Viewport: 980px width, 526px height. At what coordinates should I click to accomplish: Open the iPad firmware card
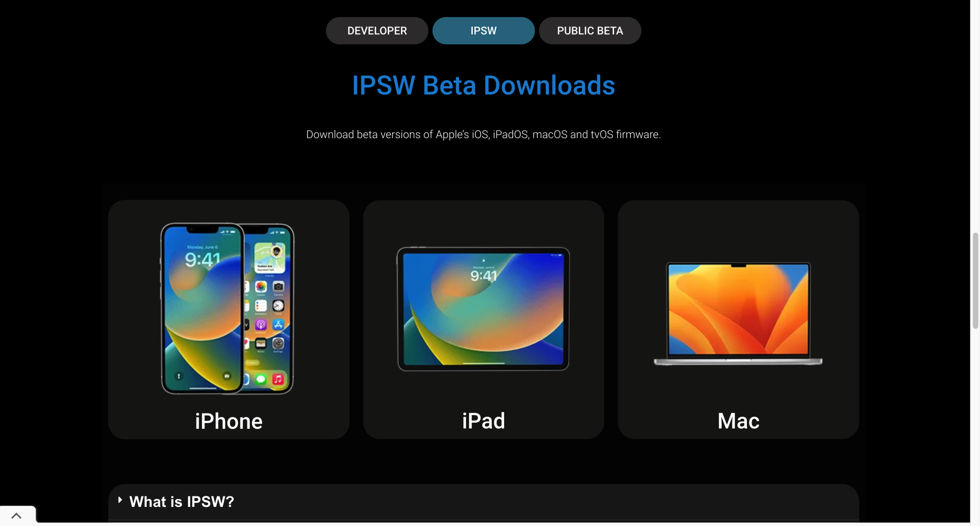click(483, 319)
